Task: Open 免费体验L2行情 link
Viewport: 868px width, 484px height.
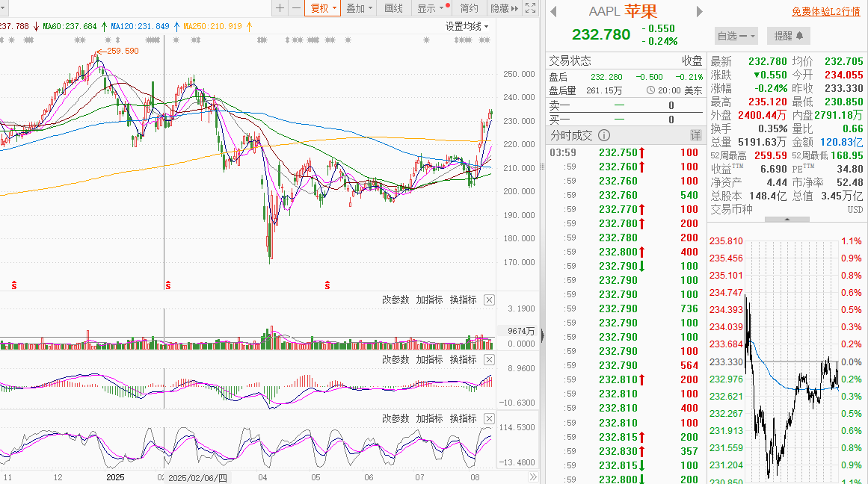Action: 826,11
